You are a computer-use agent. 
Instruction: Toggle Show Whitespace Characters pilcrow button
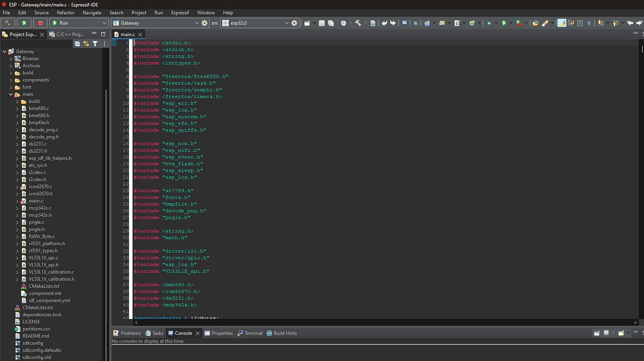click(589, 23)
